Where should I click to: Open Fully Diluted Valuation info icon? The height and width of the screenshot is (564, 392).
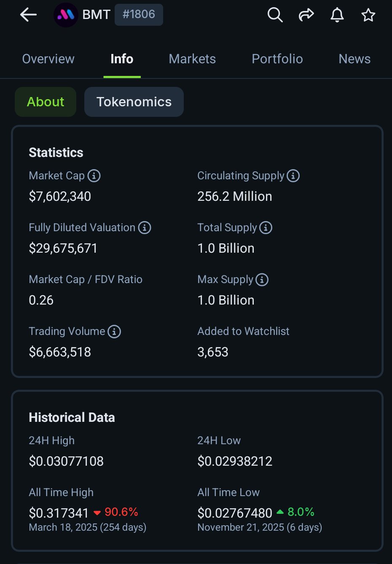(x=145, y=228)
